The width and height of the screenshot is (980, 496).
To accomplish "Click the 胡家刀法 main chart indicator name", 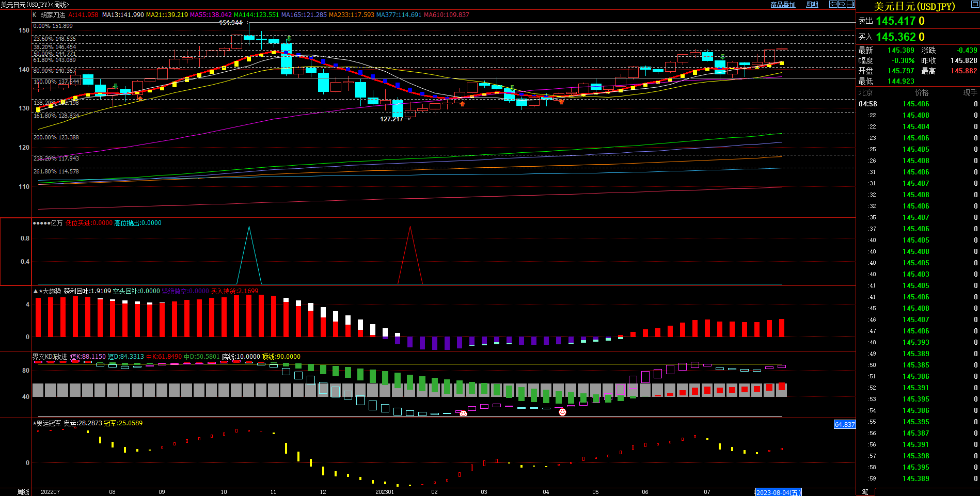I will click(53, 15).
